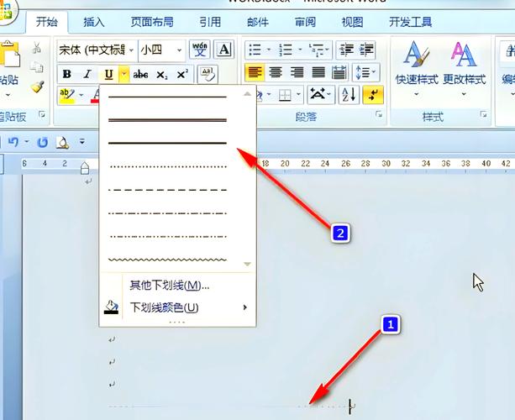Click the Character Border A icon

click(224, 50)
